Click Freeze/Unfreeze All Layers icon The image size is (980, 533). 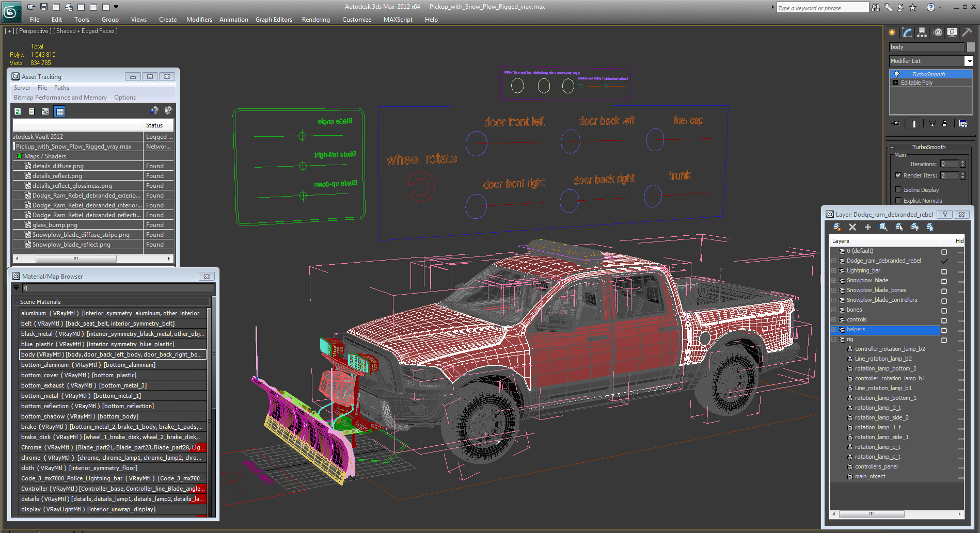(930, 227)
